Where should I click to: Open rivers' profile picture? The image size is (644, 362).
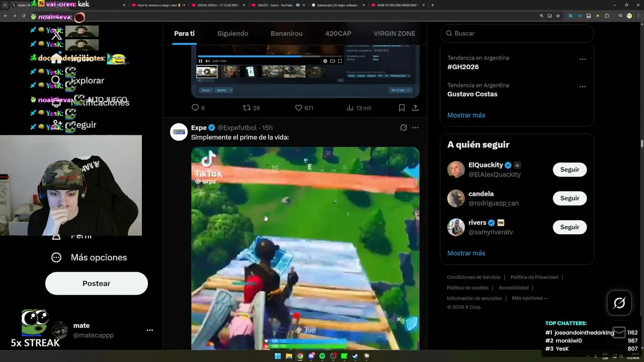456,227
